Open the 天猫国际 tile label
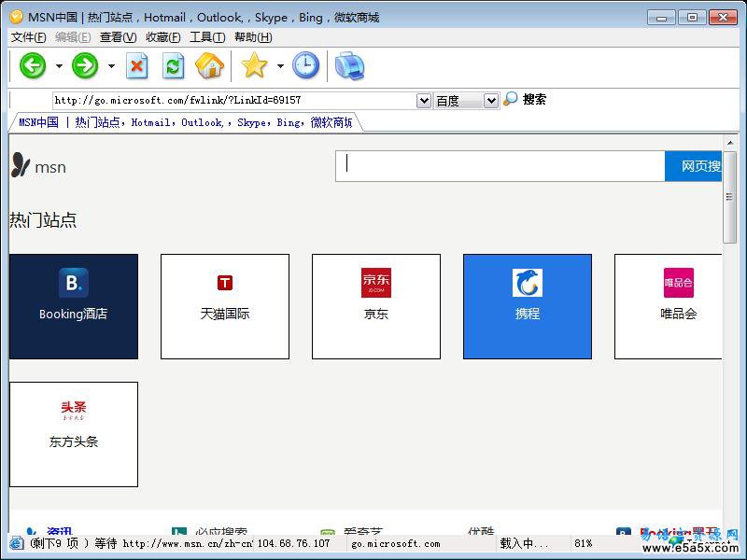The height and width of the screenshot is (560, 747). (225, 314)
